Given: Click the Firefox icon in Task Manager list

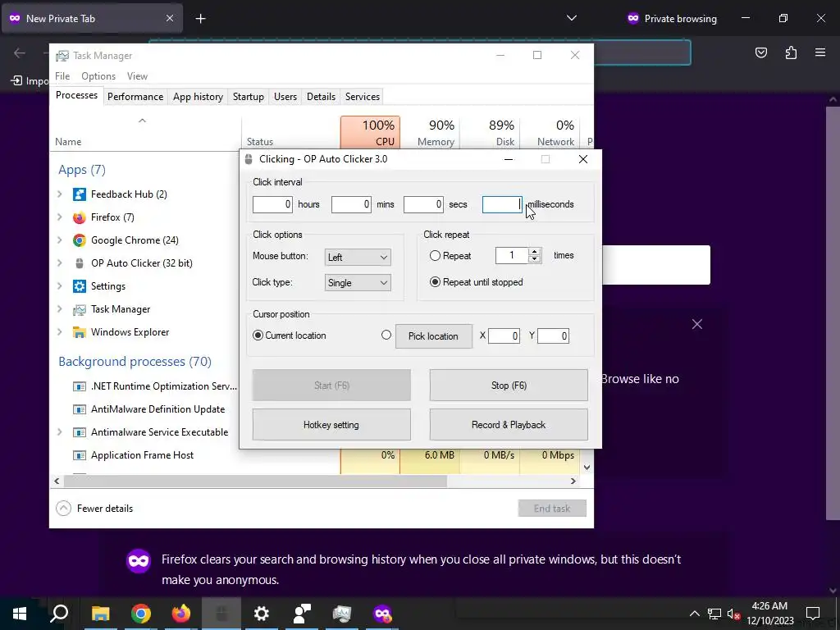Looking at the screenshot, I should tap(80, 217).
